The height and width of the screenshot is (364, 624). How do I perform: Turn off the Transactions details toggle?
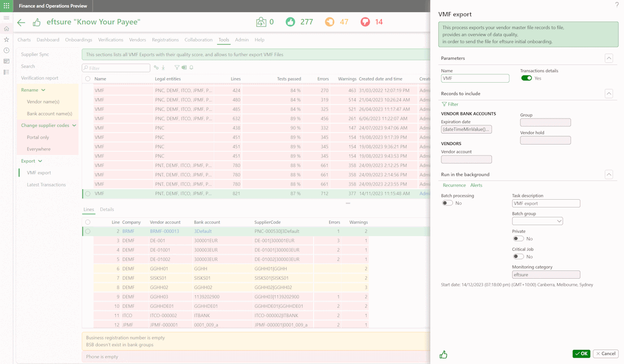point(526,78)
